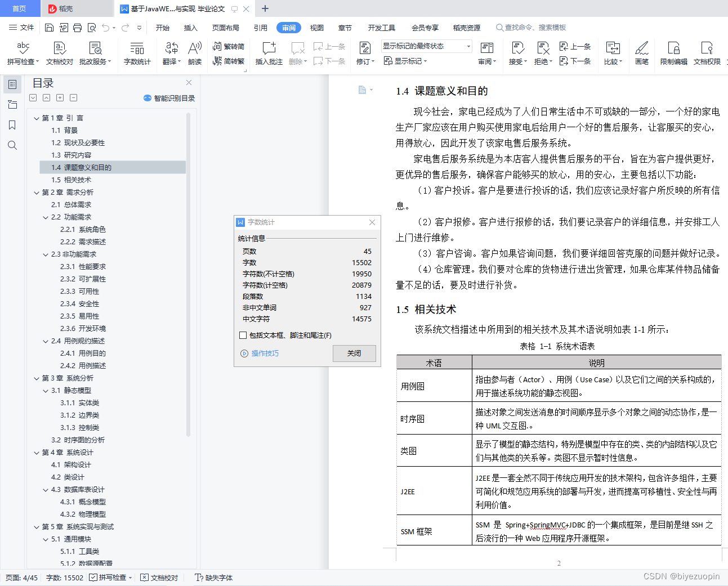This screenshot has width=728, height=586.
Task: Switch to the 插入 ribbon tab
Action: [x=191, y=27]
